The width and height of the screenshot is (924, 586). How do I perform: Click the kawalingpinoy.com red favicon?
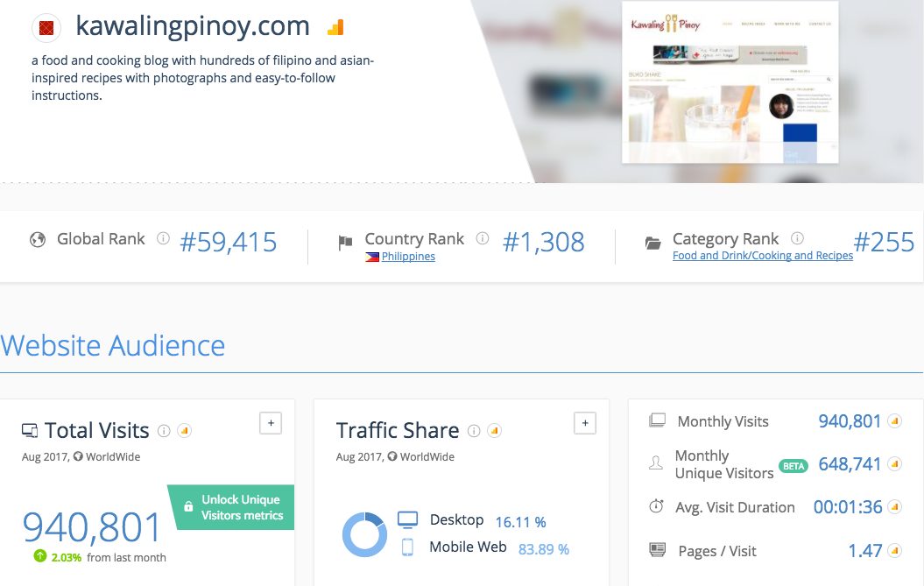coord(46,28)
